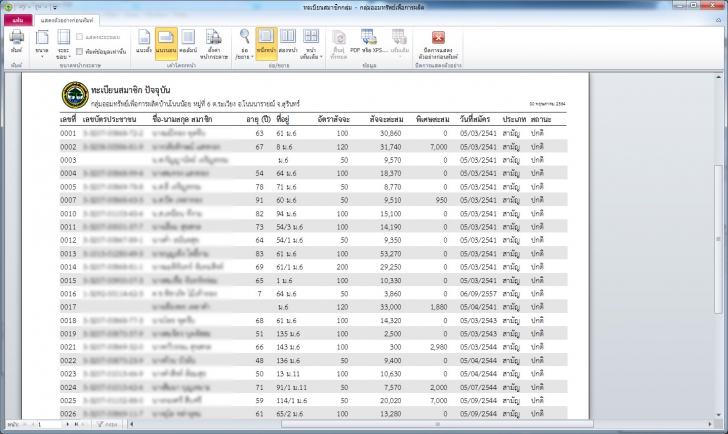Open the Page Setup dialog
Image resolution: width=728 pixels, height=434 pixels.
[x=213, y=44]
